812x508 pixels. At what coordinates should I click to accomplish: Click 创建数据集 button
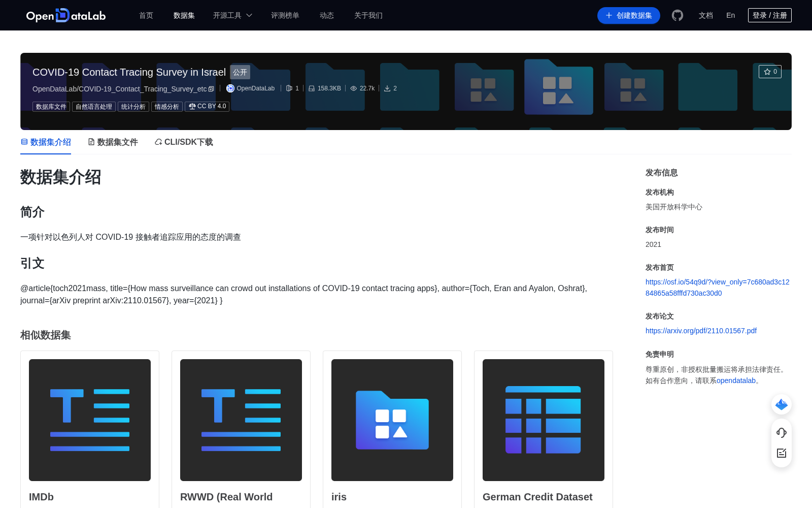(629, 15)
